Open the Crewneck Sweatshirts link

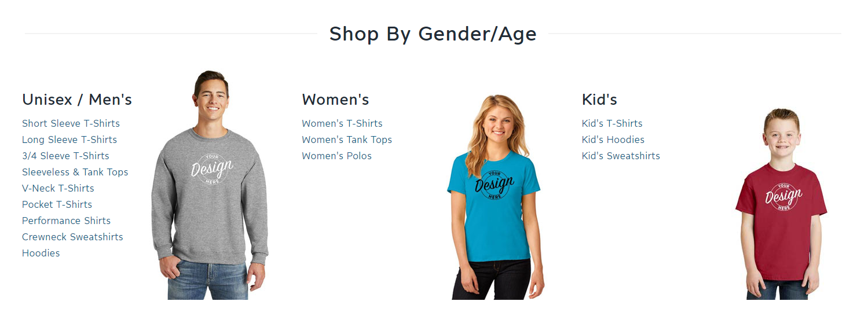coord(72,237)
